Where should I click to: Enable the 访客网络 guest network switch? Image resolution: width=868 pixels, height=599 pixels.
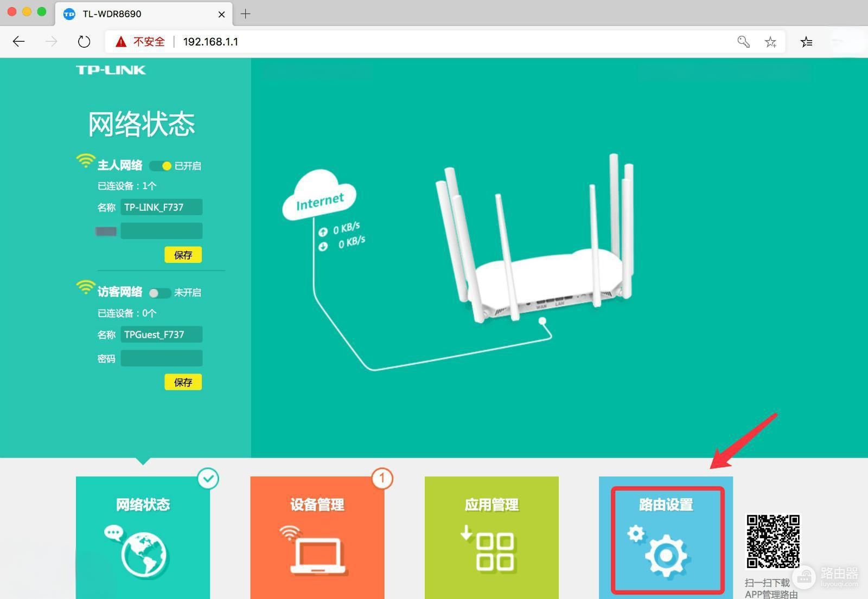click(x=160, y=293)
